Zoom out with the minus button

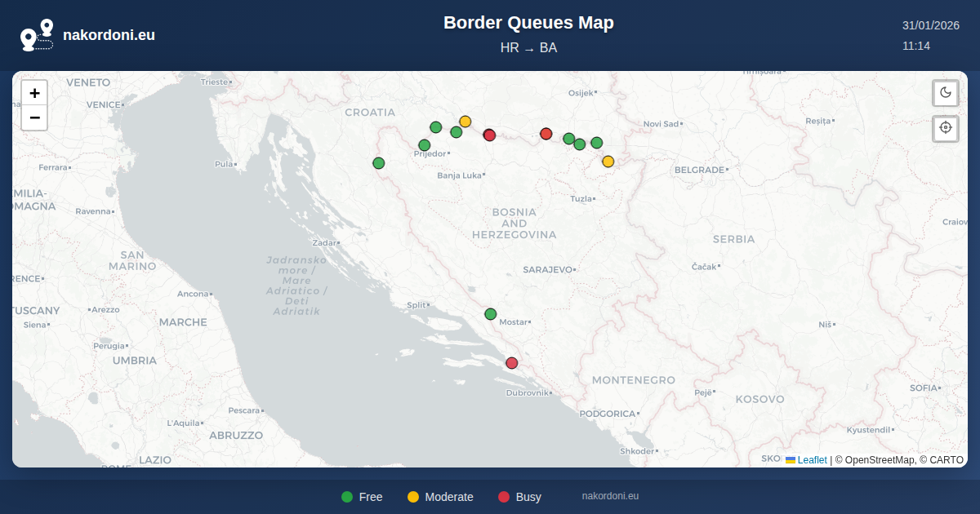click(x=34, y=117)
